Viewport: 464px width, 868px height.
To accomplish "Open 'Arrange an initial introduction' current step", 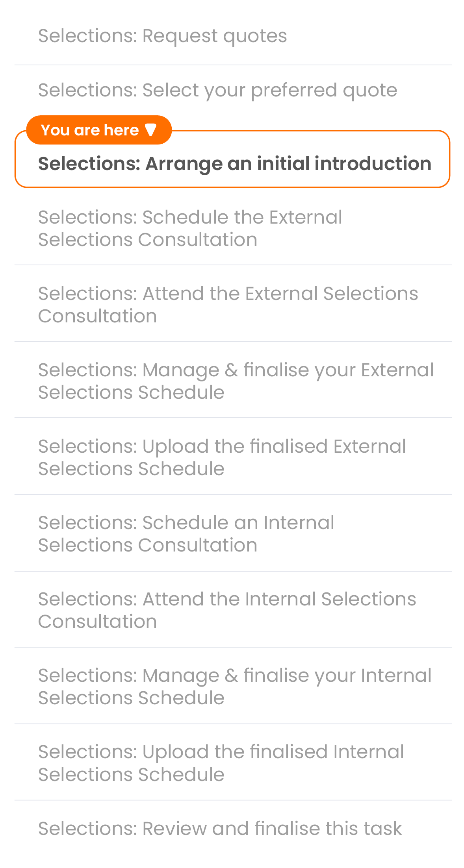I will pyautogui.click(x=234, y=164).
